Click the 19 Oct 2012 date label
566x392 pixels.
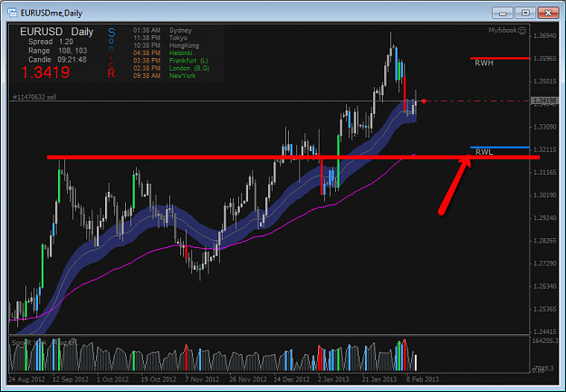tap(158, 379)
